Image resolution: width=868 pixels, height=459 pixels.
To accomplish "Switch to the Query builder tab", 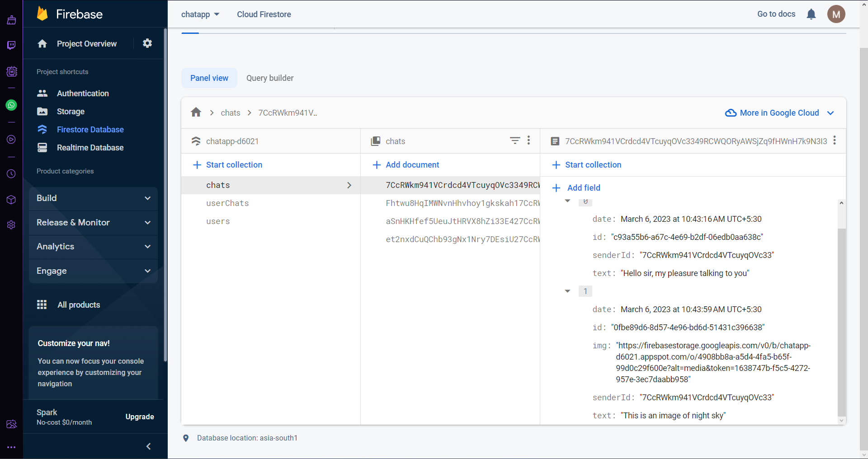I will pyautogui.click(x=270, y=78).
